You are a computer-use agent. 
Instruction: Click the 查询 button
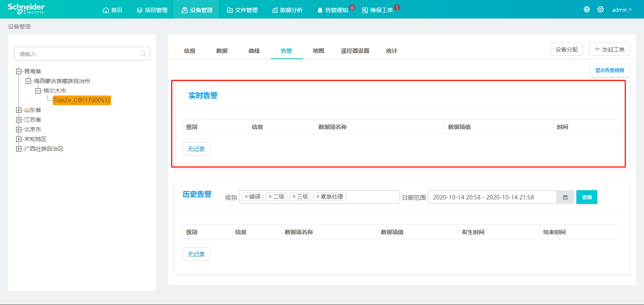pyautogui.click(x=586, y=197)
